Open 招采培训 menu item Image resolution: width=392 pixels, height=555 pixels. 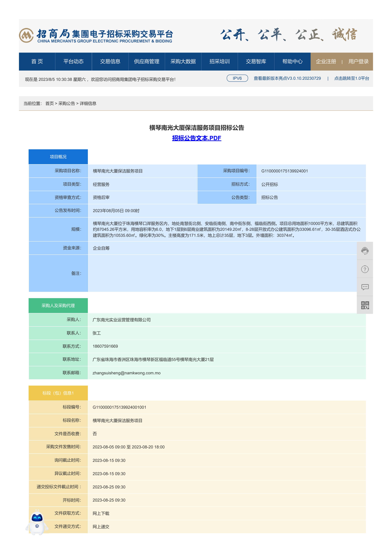click(x=220, y=61)
